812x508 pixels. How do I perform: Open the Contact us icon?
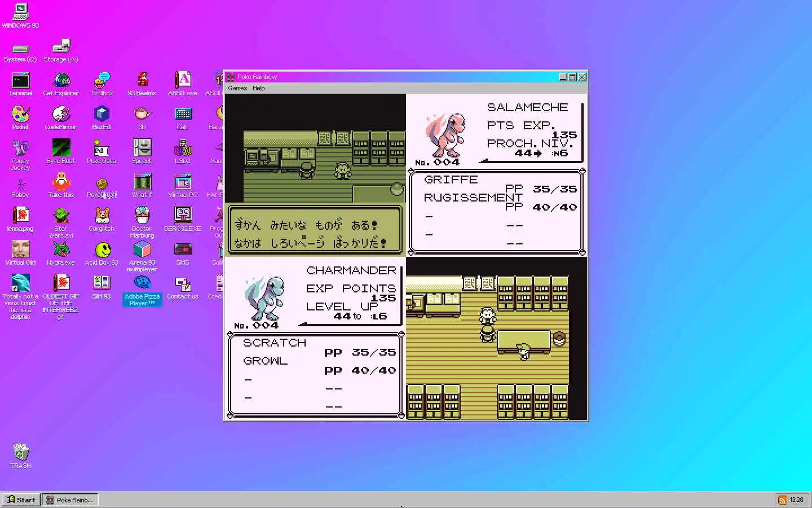[x=183, y=288]
